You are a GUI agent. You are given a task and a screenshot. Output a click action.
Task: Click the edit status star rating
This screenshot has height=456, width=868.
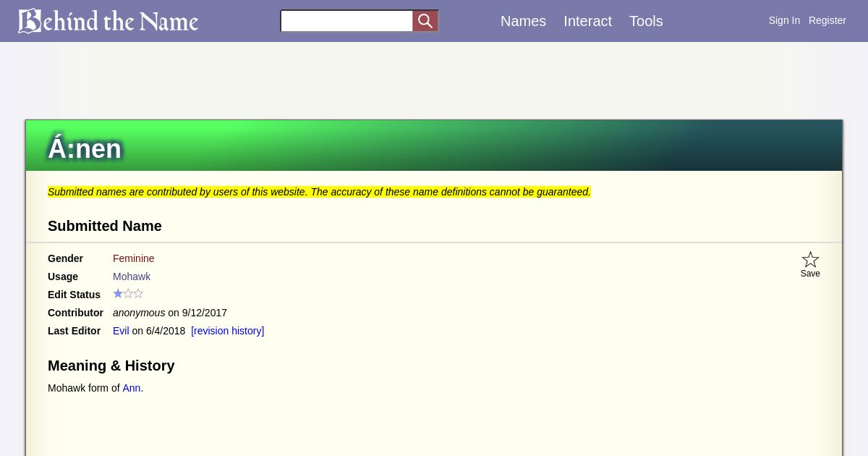click(x=128, y=294)
